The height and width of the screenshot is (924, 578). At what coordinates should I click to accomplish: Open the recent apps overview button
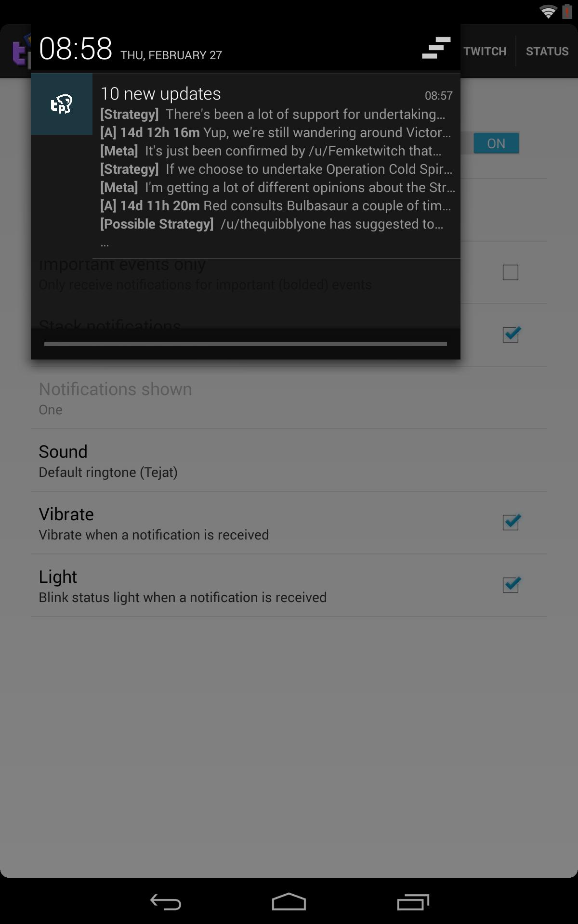(x=413, y=902)
